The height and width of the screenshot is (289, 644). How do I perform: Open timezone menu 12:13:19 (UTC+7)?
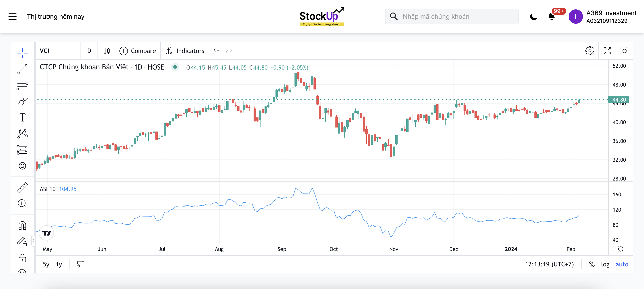549,264
